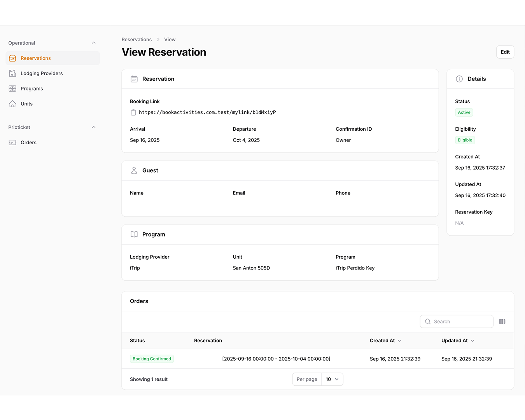
Task: Click the Reservations calendar icon in sidebar
Action: (x=12, y=58)
